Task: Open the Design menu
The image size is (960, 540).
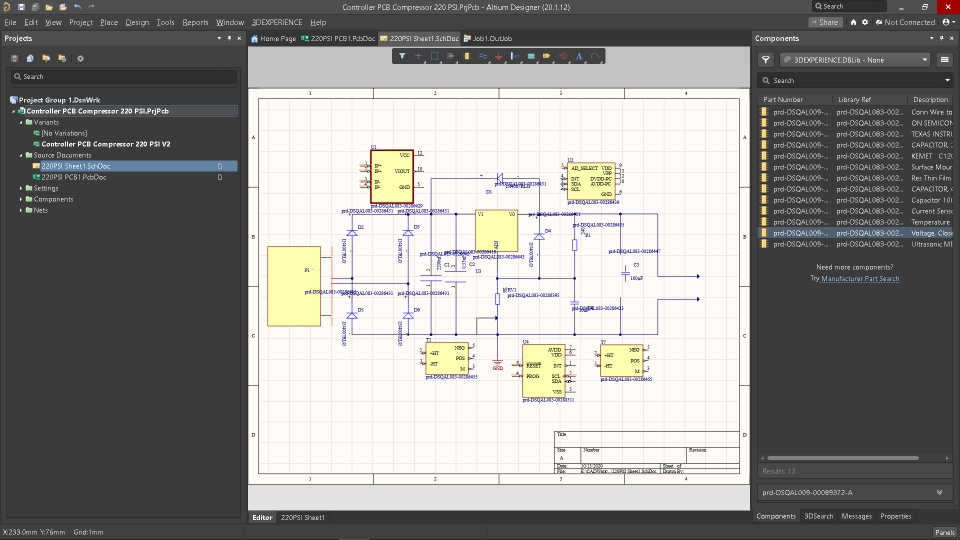Action: click(x=137, y=22)
